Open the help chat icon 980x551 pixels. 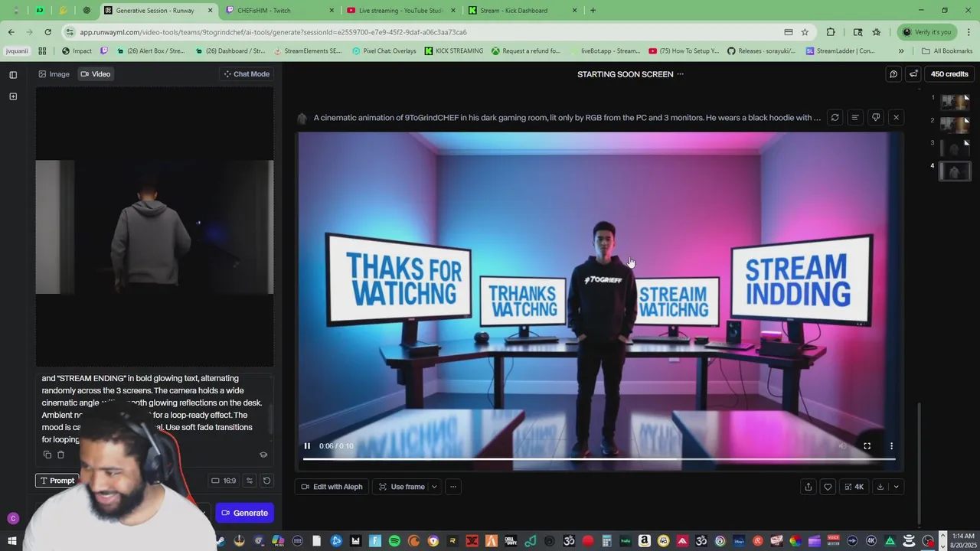[x=893, y=74]
